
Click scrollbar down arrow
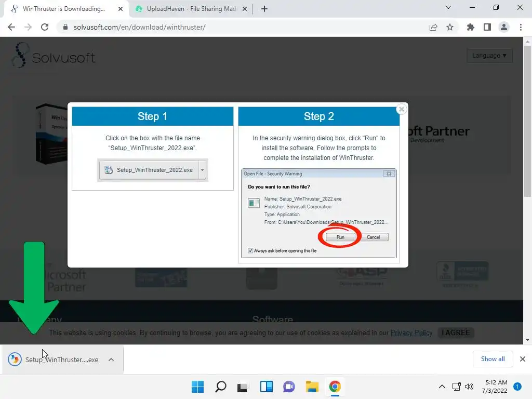pyautogui.click(x=527, y=340)
